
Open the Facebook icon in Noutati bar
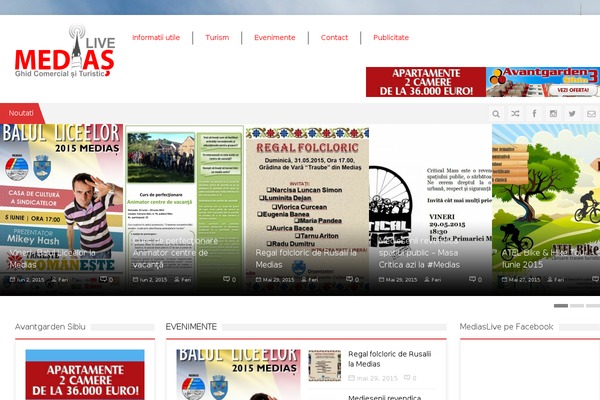[x=534, y=114]
